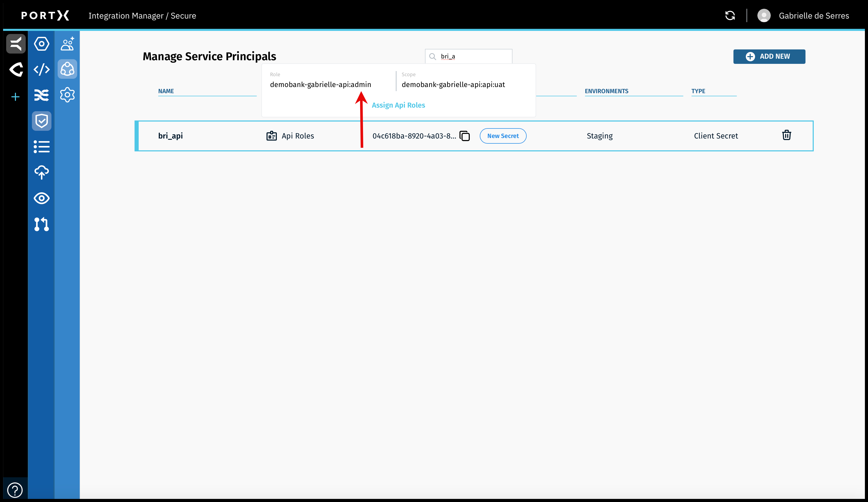Image resolution: width=868 pixels, height=502 pixels.
Task: Sort by the TYPE column header
Action: 698,91
